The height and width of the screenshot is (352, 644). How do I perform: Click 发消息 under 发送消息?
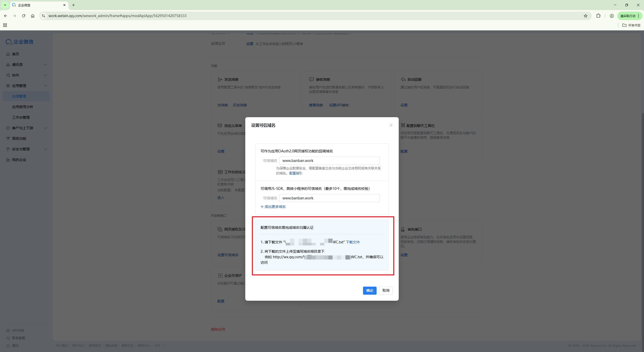222,105
